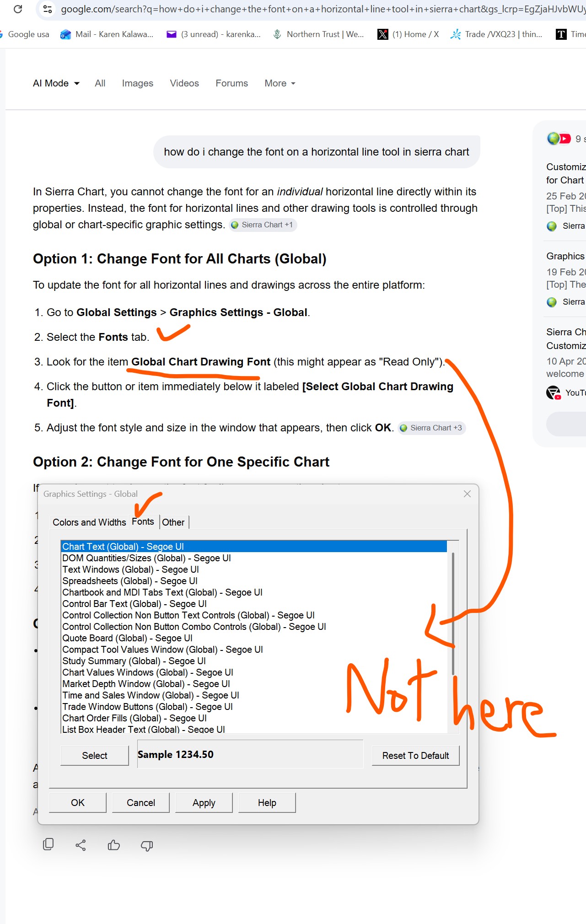Click Reset To Default button
Viewport: 586px width, 924px height.
pos(415,756)
